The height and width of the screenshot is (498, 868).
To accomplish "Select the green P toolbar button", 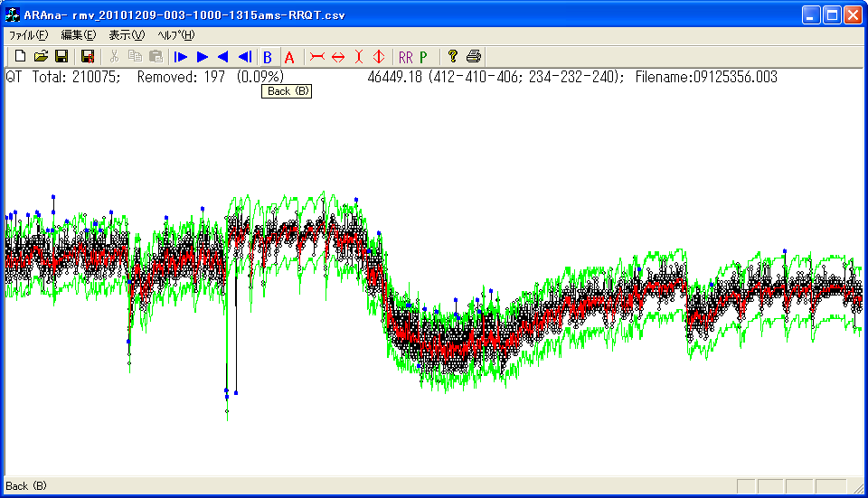I will [x=423, y=57].
